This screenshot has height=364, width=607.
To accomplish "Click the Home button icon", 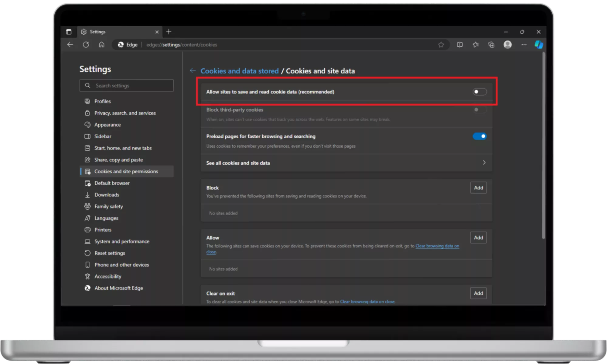I will pyautogui.click(x=101, y=45).
